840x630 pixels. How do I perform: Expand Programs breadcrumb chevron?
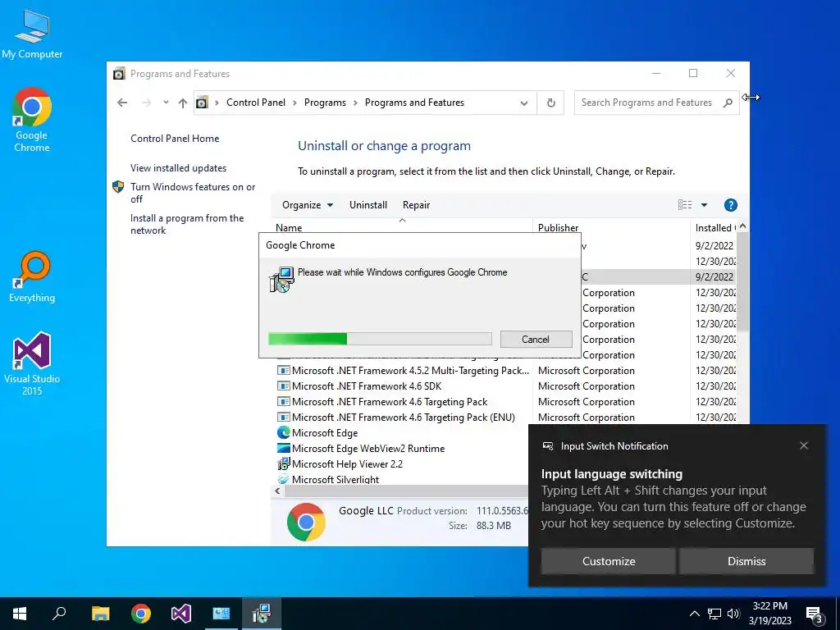pyautogui.click(x=355, y=103)
